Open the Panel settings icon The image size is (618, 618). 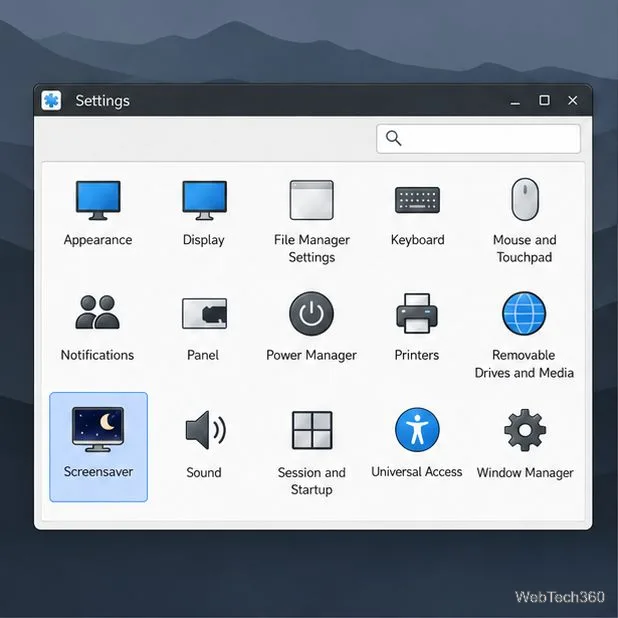point(204,313)
